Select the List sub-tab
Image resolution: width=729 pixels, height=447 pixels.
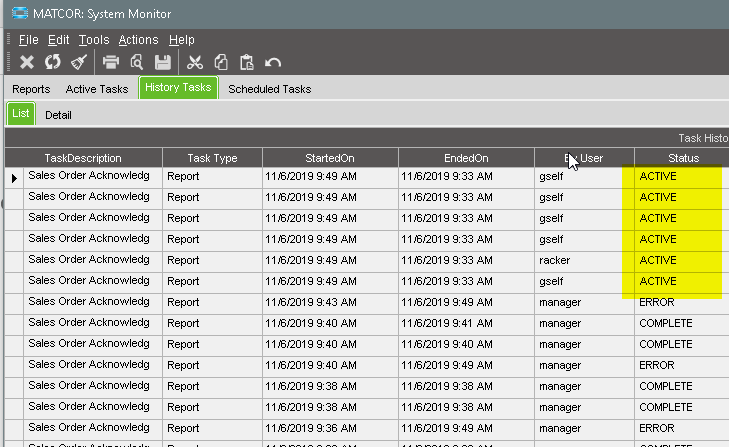coord(21,113)
